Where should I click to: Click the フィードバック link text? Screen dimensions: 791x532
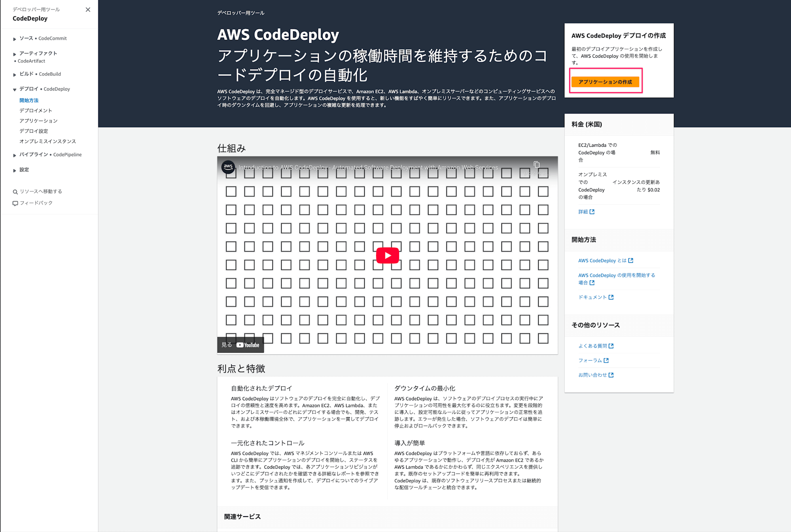click(36, 203)
